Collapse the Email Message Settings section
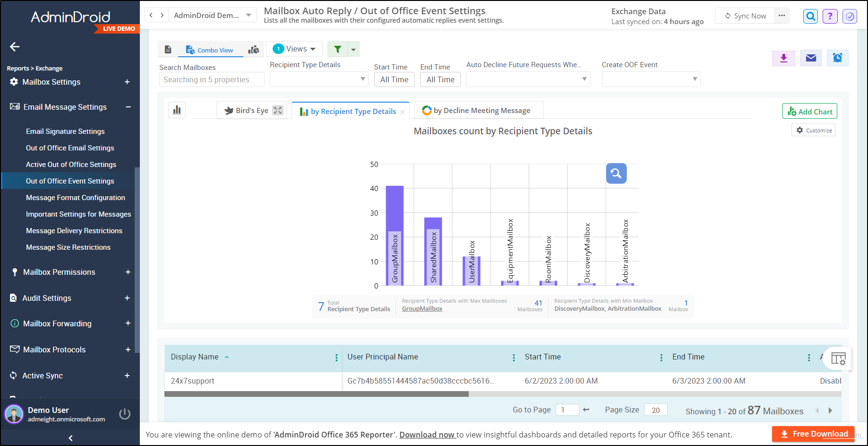Image resolution: width=868 pixels, height=446 pixels. click(x=128, y=107)
